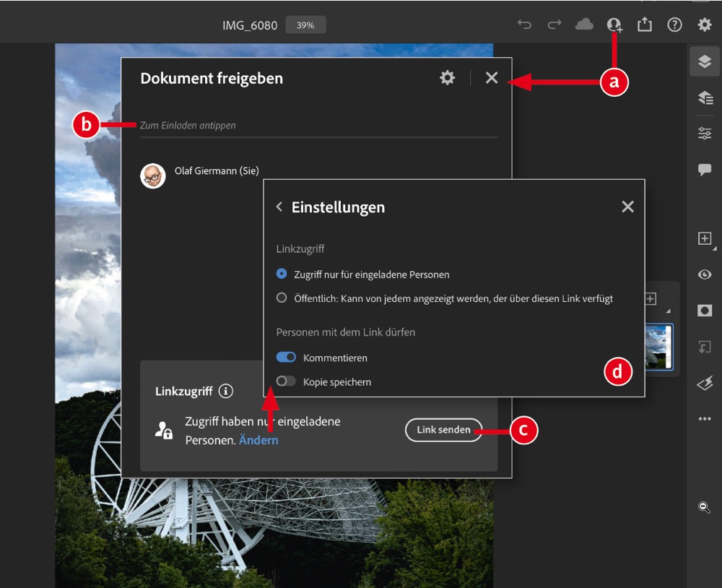Click the zoom magnifier icon
The width and height of the screenshot is (722, 588).
[704, 507]
